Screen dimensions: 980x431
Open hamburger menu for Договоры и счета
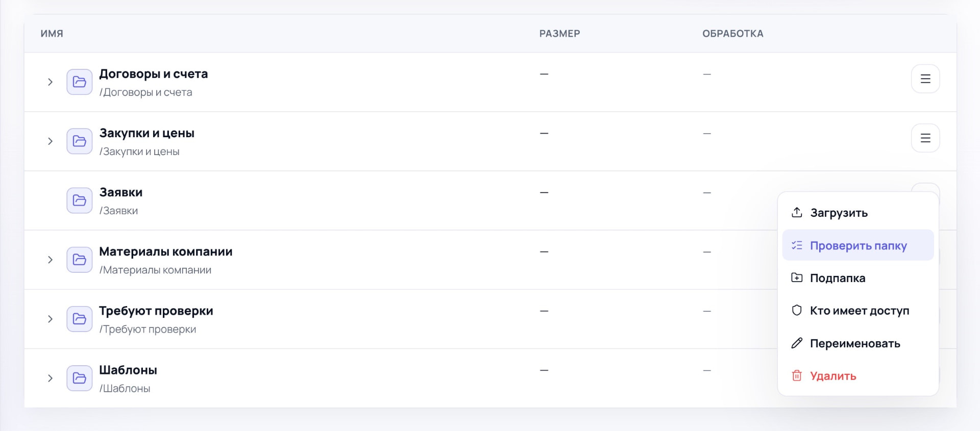coord(925,79)
